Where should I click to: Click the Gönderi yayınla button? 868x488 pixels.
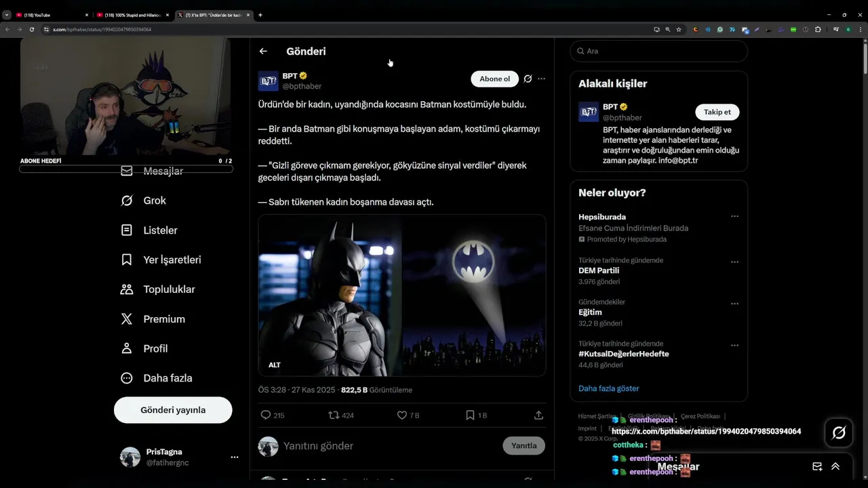[x=173, y=410]
